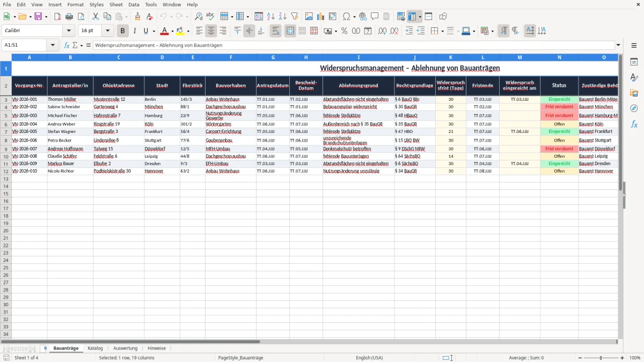Open Find & Replace
The width and height of the screenshot is (644, 362).
coord(199,17)
